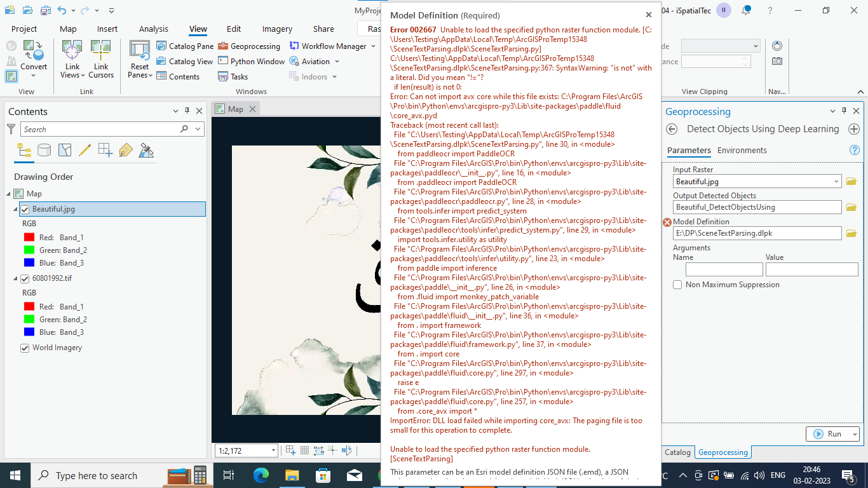Switch to the Insert ribbon tab
This screenshot has height=488, width=868.
(107, 29)
